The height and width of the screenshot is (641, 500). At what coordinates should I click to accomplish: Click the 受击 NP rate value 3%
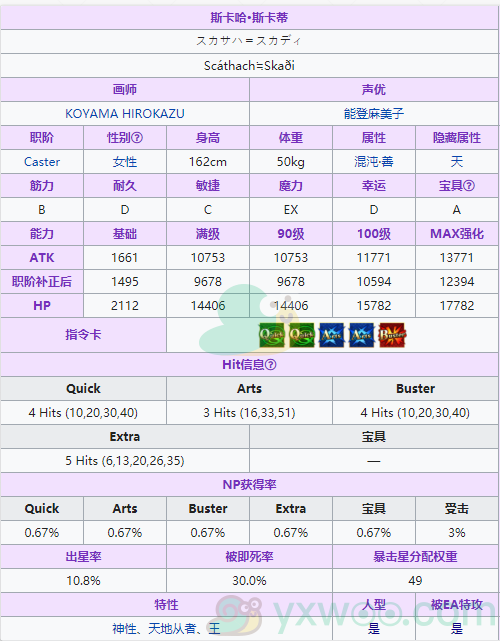[457, 533]
